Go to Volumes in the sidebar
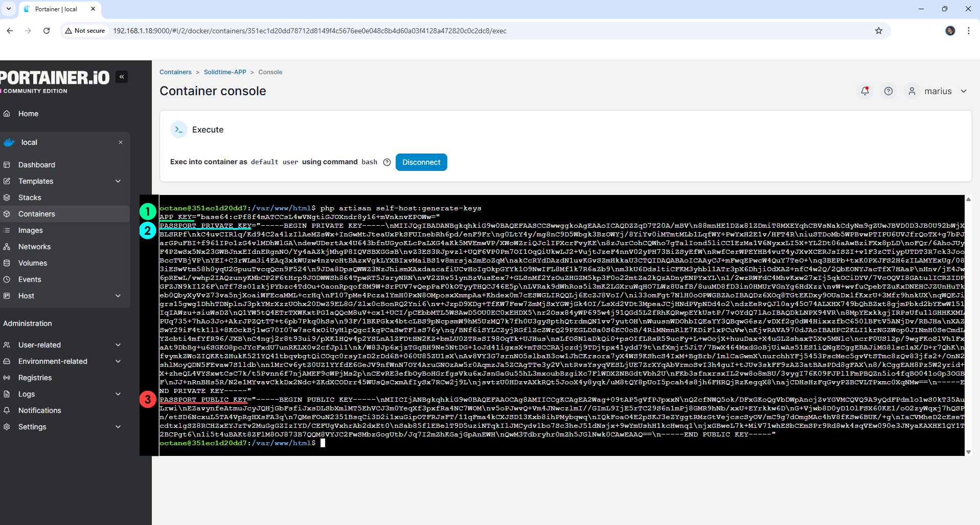 click(33, 263)
